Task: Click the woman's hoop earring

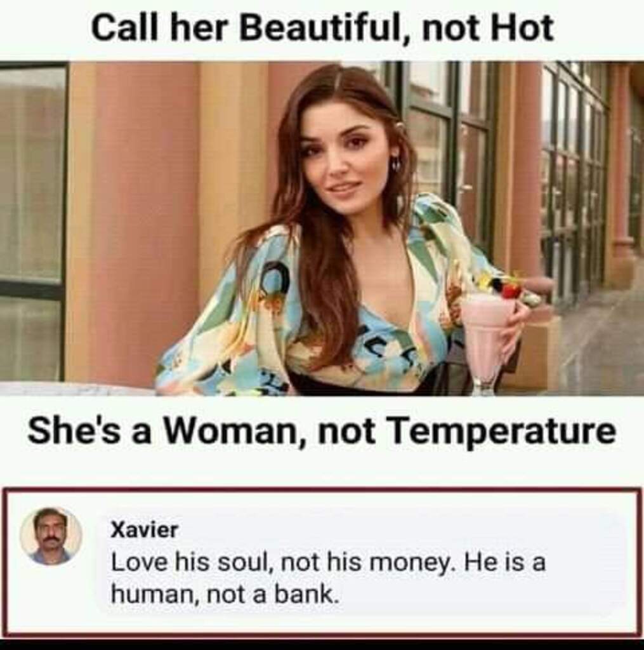Action: tap(396, 163)
